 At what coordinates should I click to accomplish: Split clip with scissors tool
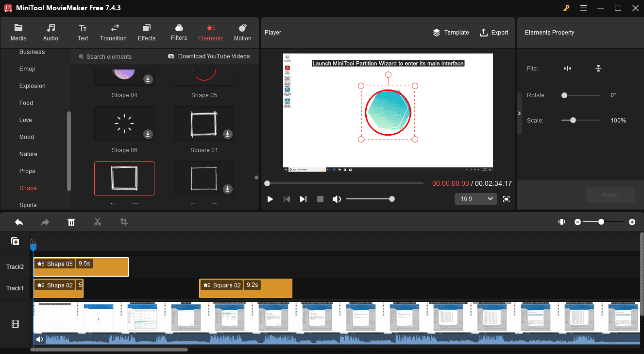tap(98, 222)
